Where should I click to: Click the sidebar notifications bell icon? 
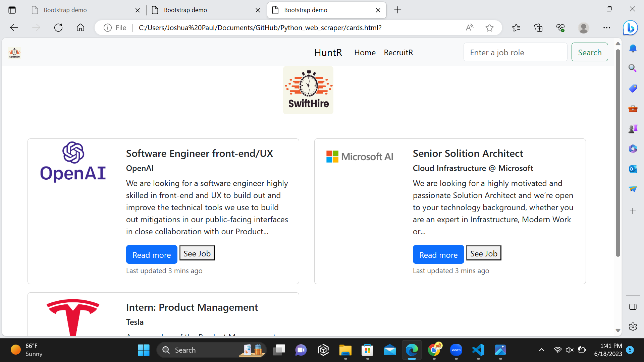pos(633,49)
